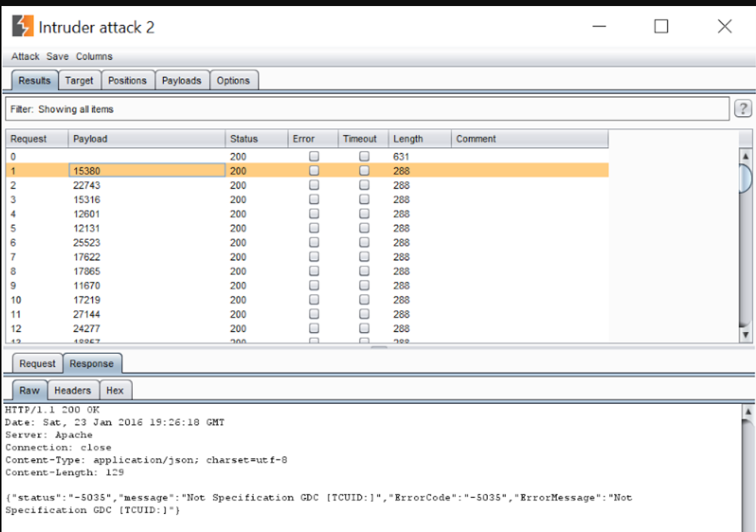The image size is (756, 532).
Task: Sort by the Comment column header
Action: [530, 139]
